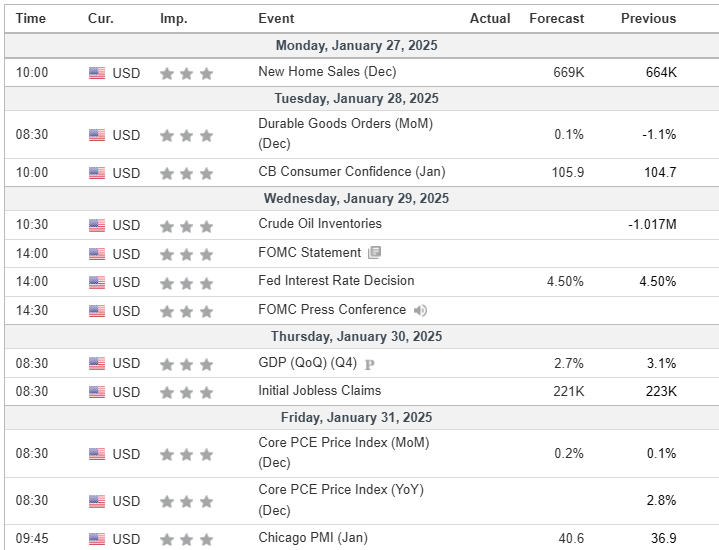Click importance stars for Crude Oil Inventories
Viewport: 719px width, 550px height.
click(x=186, y=225)
